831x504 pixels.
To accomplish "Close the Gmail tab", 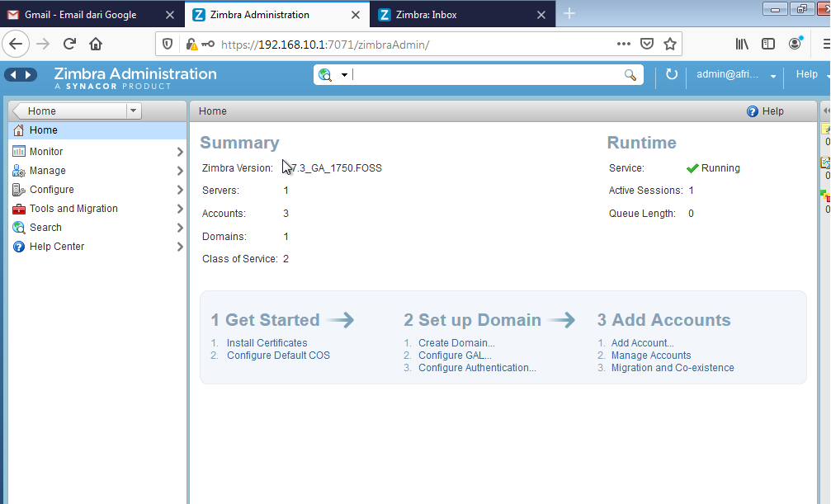I will coord(170,15).
